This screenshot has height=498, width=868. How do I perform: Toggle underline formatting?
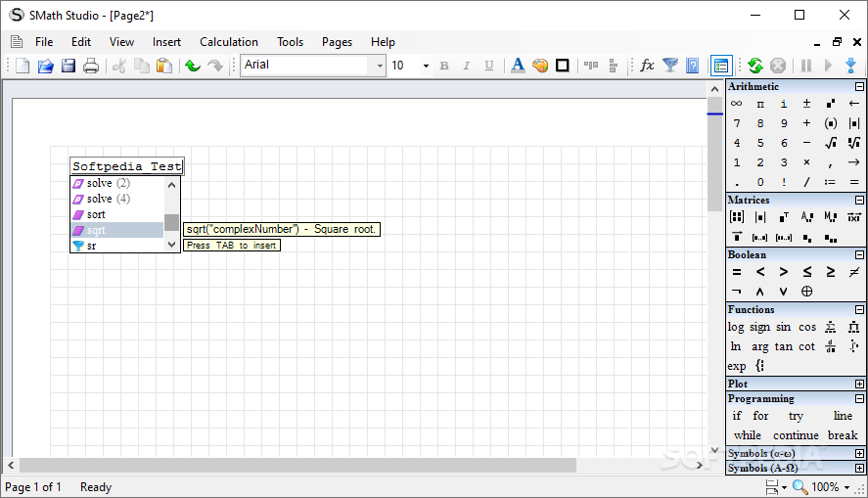489,66
